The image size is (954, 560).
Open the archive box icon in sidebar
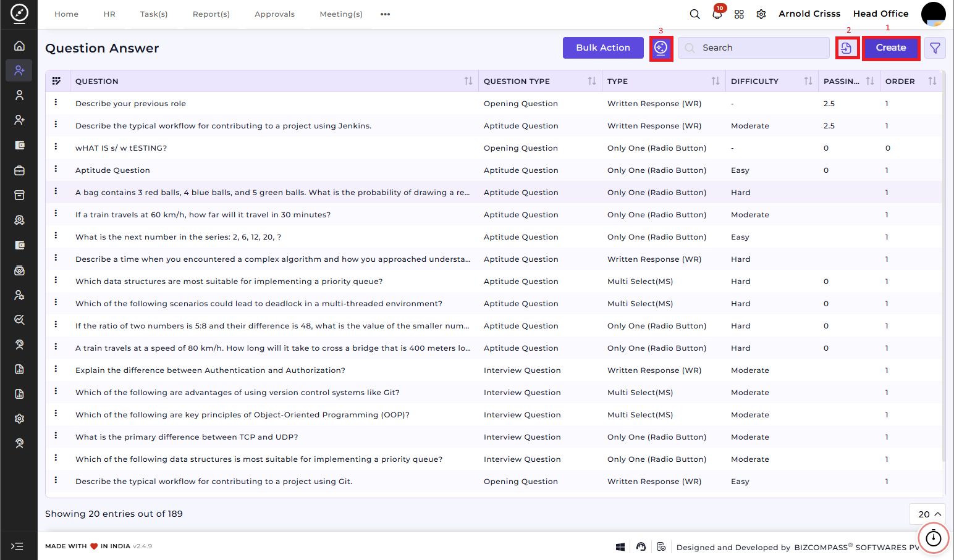click(x=19, y=195)
